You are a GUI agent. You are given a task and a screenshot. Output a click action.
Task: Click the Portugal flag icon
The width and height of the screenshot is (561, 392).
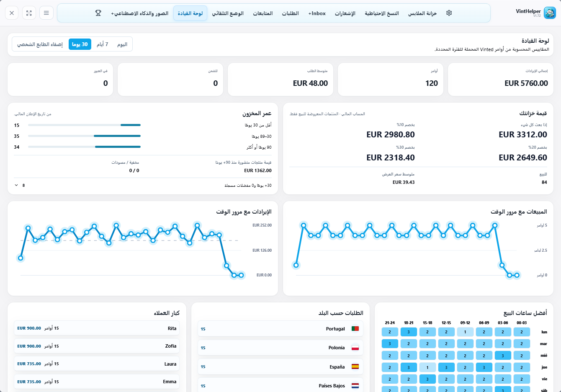tap(355, 329)
